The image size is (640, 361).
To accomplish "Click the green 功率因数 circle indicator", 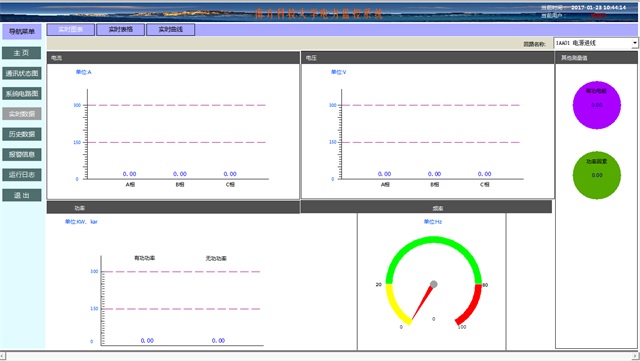I will 596,175.
